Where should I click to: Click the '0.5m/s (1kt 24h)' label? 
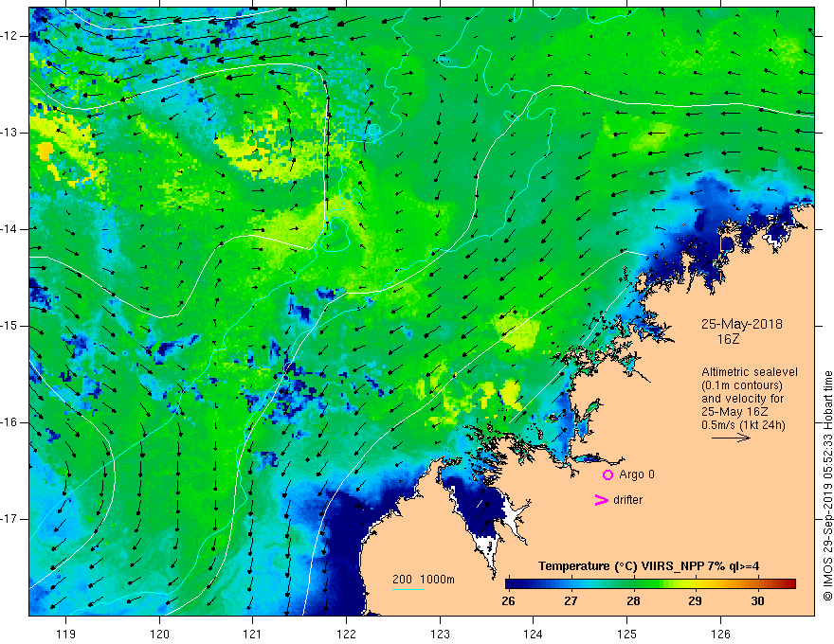click(x=744, y=425)
